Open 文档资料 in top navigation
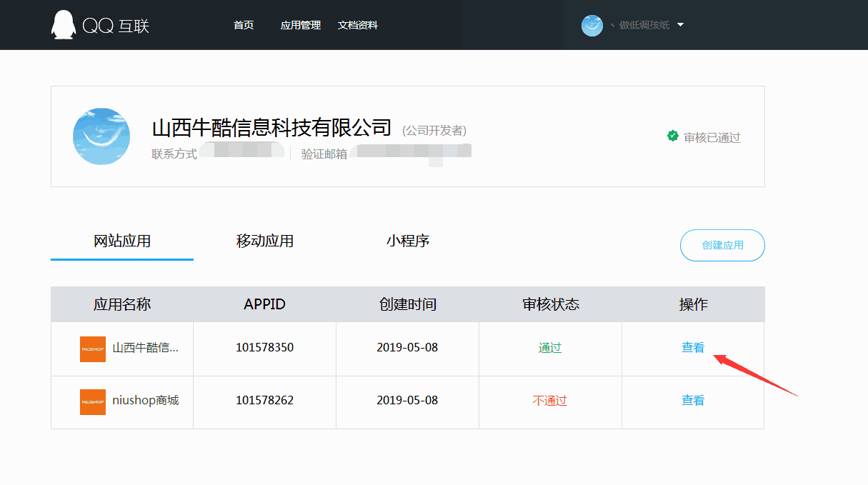This screenshot has height=485, width=868. [x=358, y=25]
